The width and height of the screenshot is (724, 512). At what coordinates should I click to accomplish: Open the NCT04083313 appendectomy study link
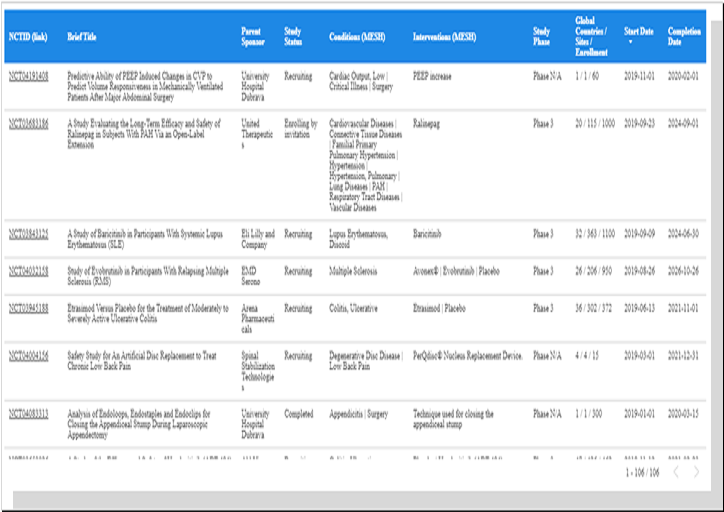click(28, 413)
